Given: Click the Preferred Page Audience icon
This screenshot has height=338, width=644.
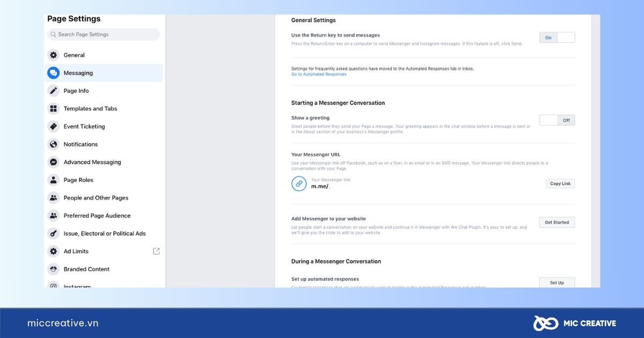Looking at the screenshot, I should pyautogui.click(x=53, y=216).
